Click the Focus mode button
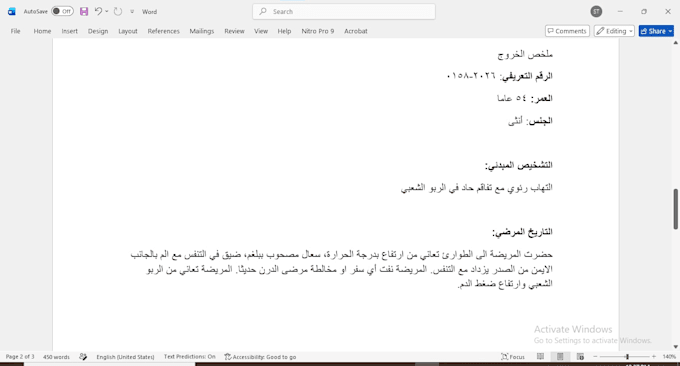The image size is (680, 366). tap(513, 357)
